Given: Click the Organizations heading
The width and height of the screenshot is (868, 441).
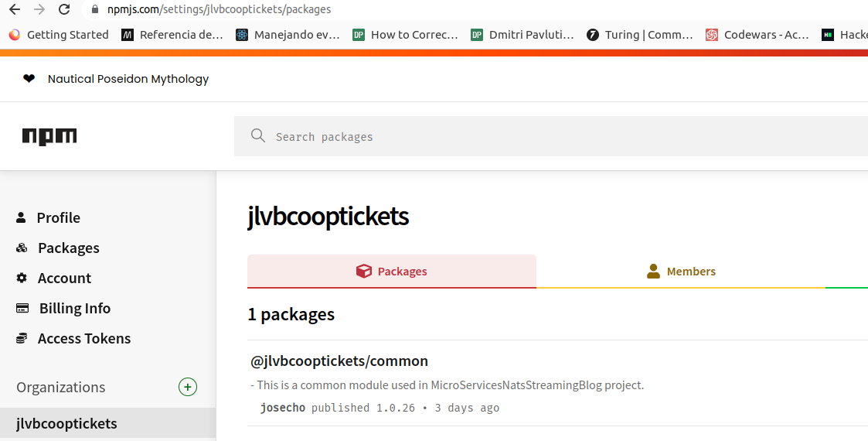Looking at the screenshot, I should [61, 388].
